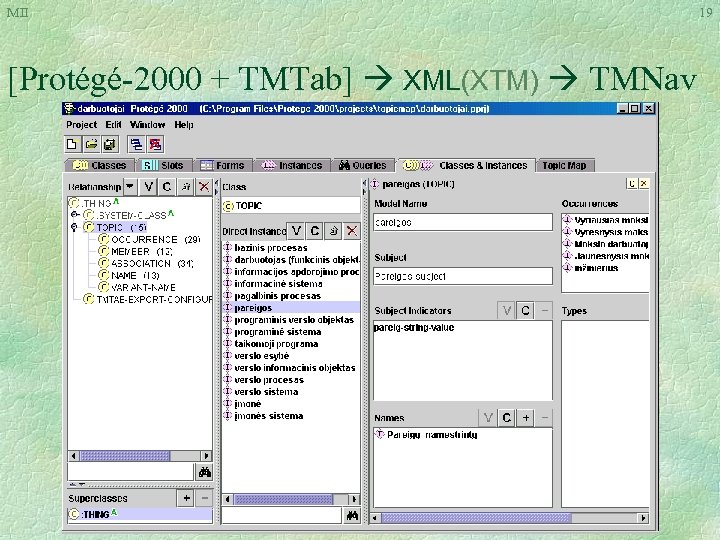Click Create C button for Names
This screenshot has width=720, height=540.
[506, 418]
